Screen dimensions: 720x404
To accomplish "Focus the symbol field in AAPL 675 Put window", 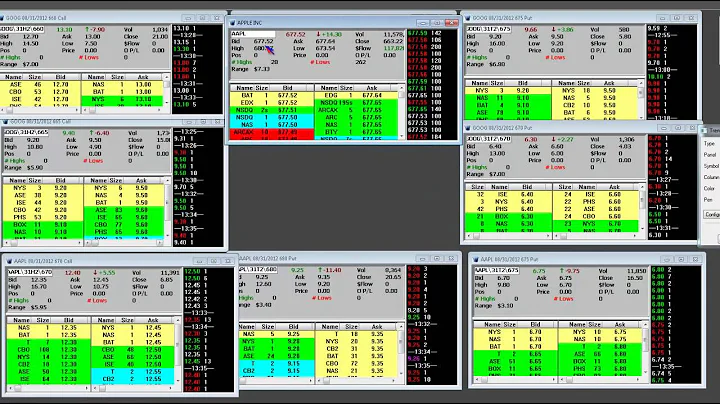I will coord(497,270).
